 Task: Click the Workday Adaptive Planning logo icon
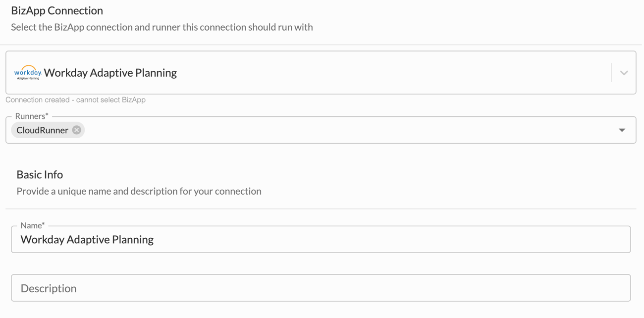click(28, 73)
